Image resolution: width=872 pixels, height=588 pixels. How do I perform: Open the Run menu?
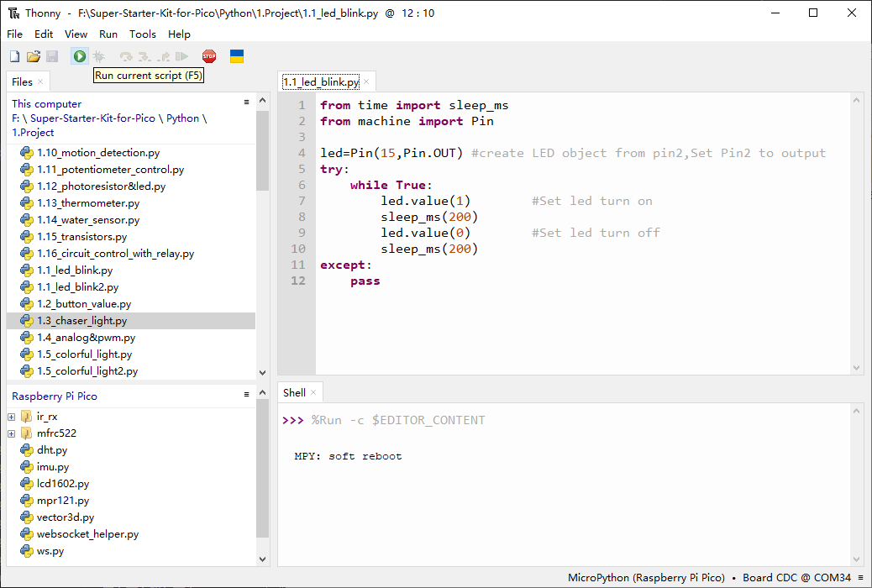point(108,34)
